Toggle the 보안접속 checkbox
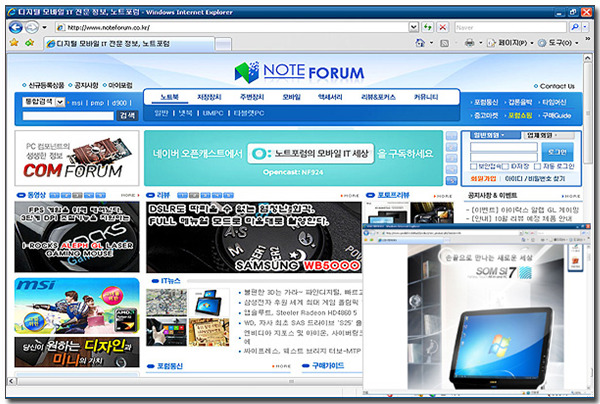Screen dimensions: 600x404 coord(473,166)
